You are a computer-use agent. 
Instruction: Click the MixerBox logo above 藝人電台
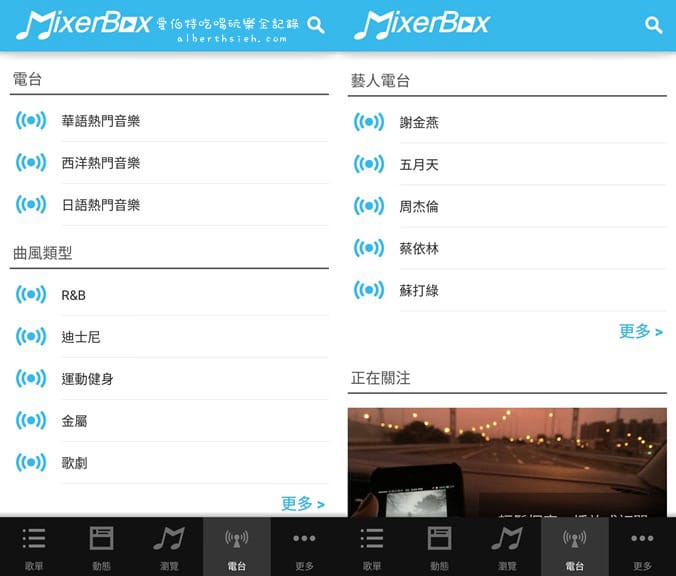422,24
